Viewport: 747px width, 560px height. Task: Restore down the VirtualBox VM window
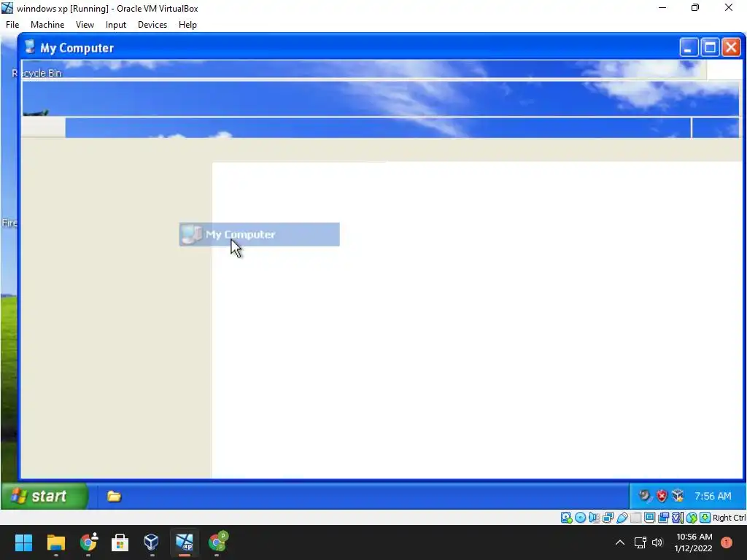pyautogui.click(x=695, y=8)
